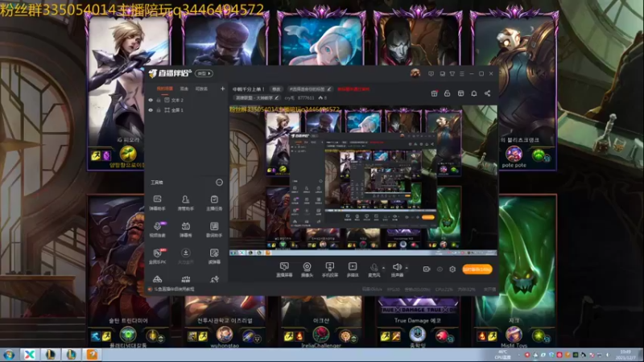Toggle visibility eye of 全屏 1 layer
The width and height of the screenshot is (644, 362).
(x=151, y=110)
